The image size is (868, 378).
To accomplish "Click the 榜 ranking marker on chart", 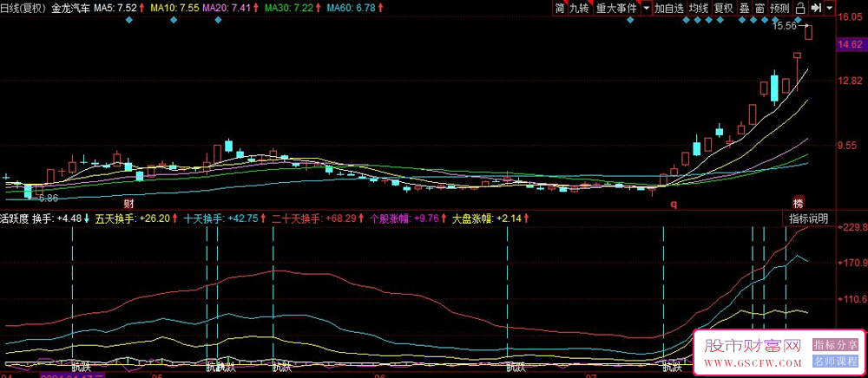I will [x=798, y=202].
